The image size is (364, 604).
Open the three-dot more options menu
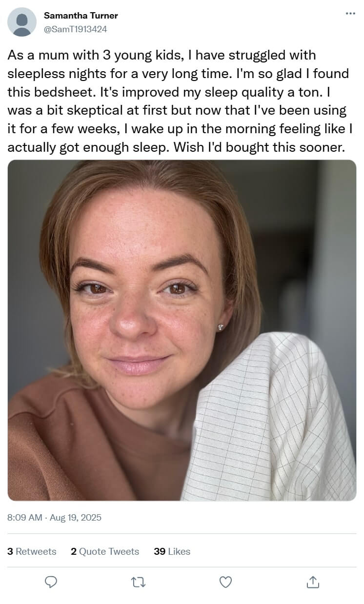(350, 13)
